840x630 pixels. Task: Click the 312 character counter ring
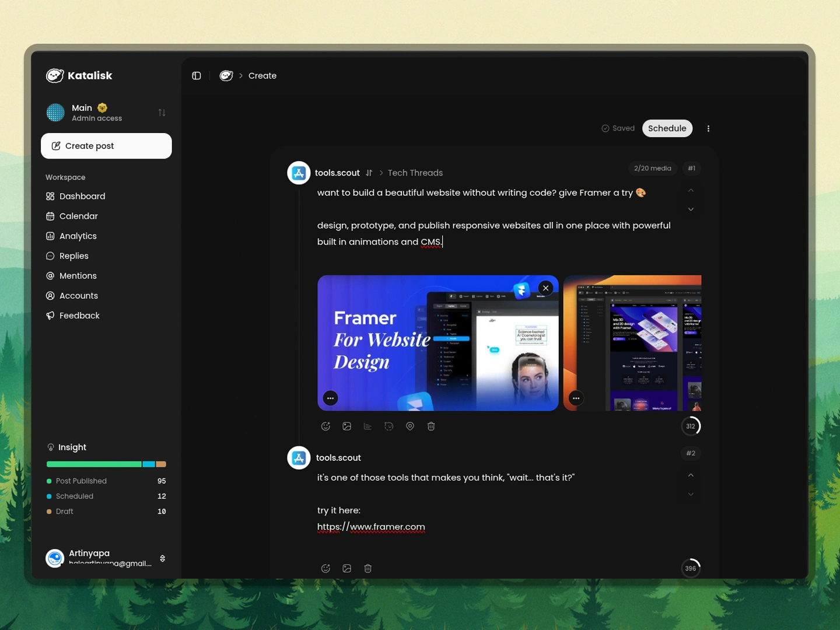click(x=691, y=426)
